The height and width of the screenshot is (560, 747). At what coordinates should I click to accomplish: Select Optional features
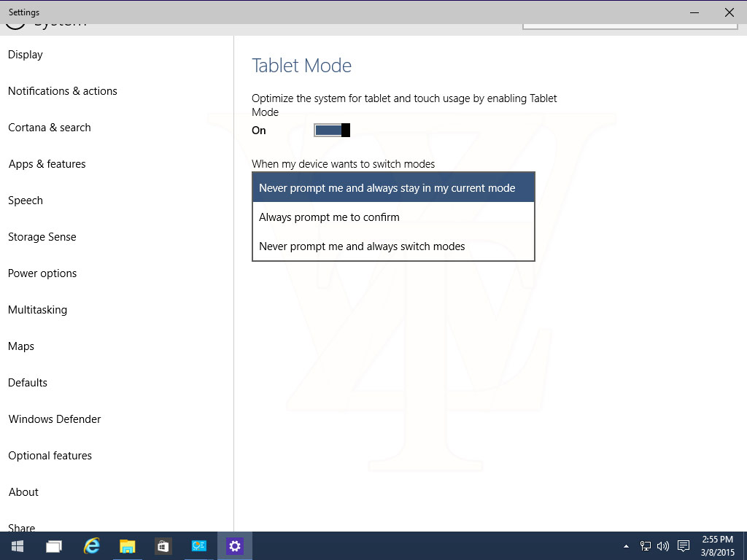coord(50,456)
